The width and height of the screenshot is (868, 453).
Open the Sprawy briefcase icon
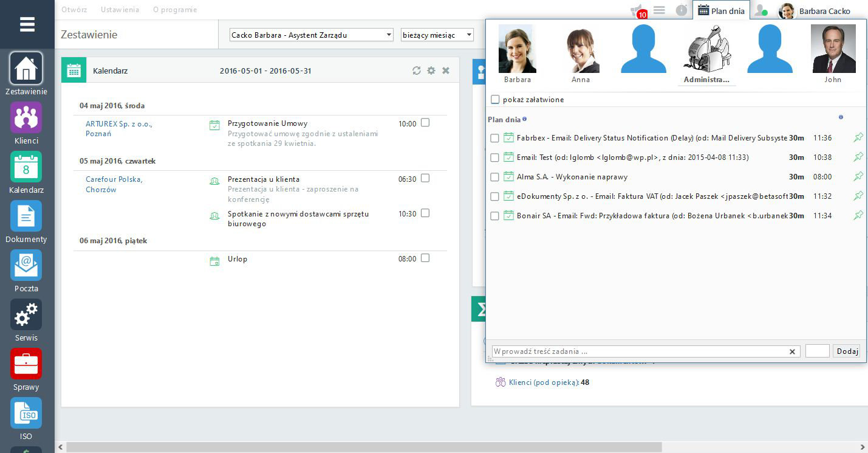(26, 364)
